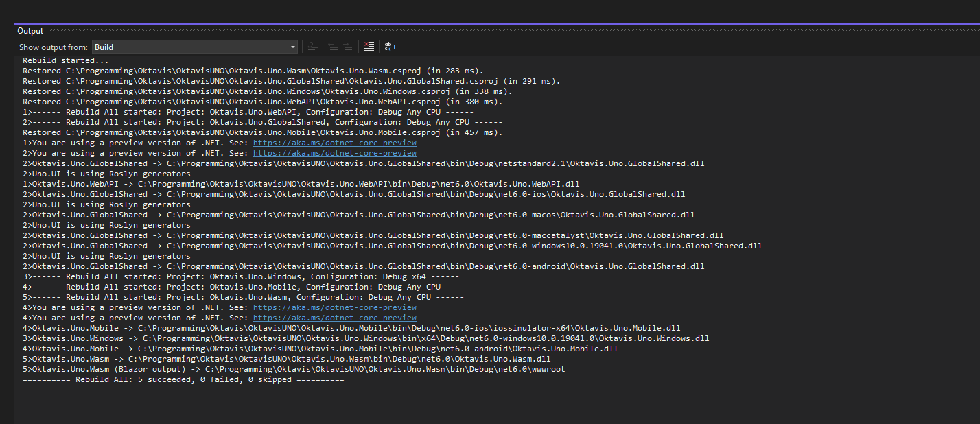The width and height of the screenshot is (980, 424).
Task: Click the Show output from label
Action: tap(54, 47)
